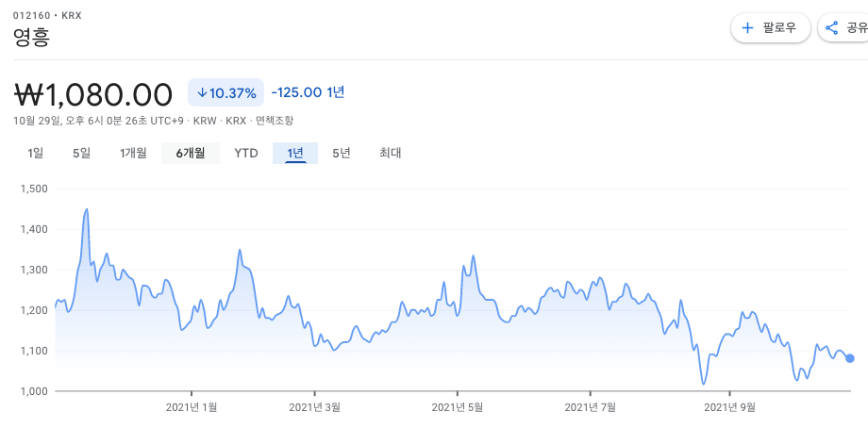
Task: Click the 공유 share button
Action: (x=843, y=28)
